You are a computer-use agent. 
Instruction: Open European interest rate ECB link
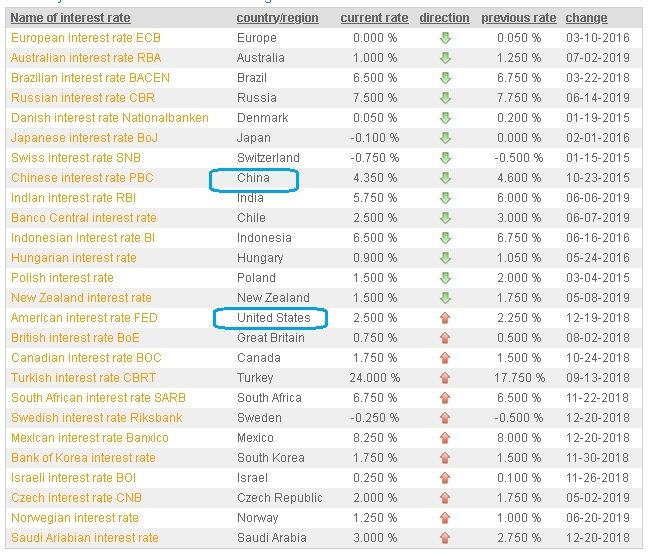tap(88, 38)
